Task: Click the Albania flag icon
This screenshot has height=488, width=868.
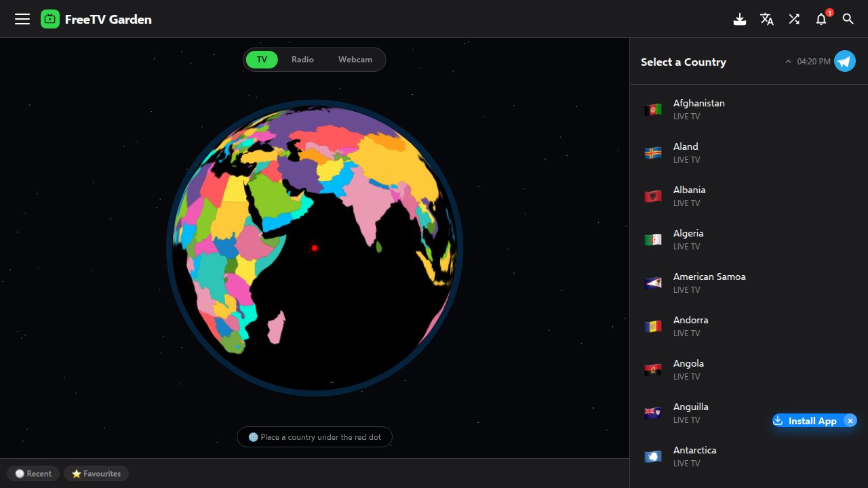Action: click(x=653, y=196)
